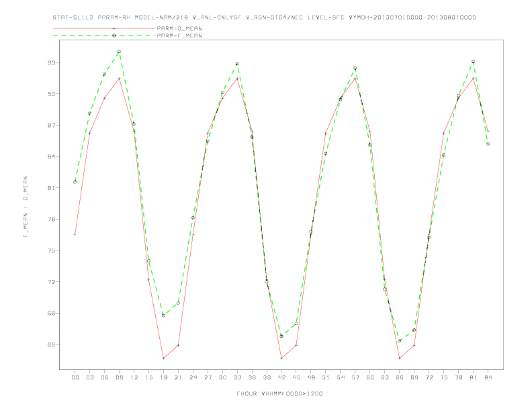Click x-axis hour label 45
This screenshot has width=532, height=411.
[x=296, y=377]
